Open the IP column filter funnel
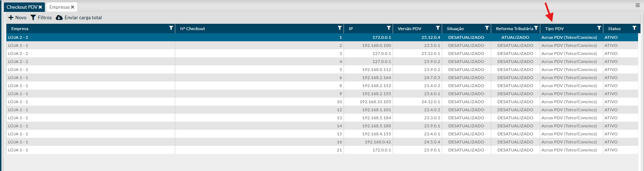Image resolution: width=644 pixels, height=171 pixels. coord(388,28)
